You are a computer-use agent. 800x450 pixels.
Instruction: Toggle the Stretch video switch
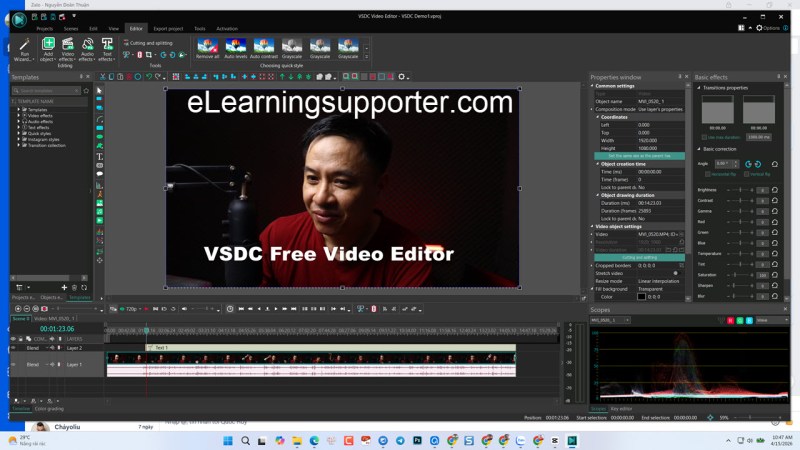click(x=677, y=273)
